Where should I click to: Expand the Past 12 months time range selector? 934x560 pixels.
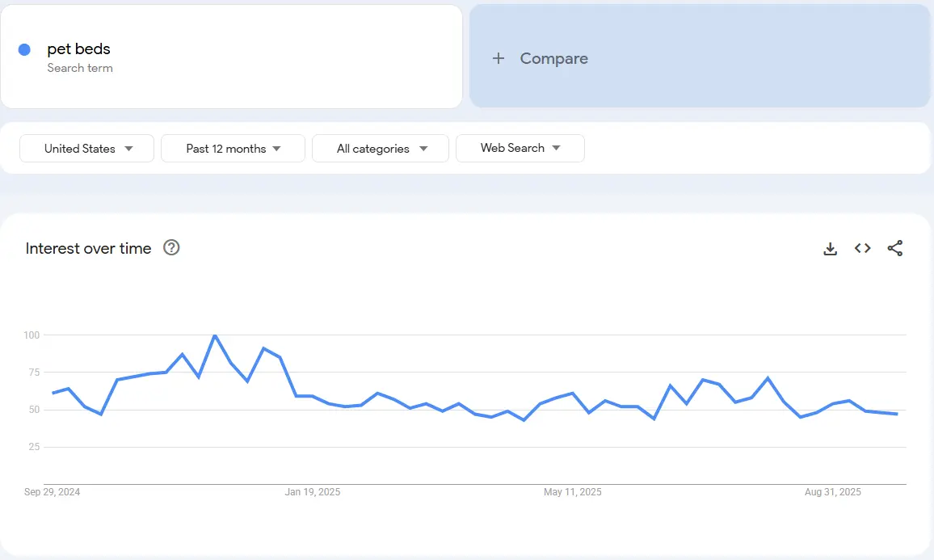(233, 148)
